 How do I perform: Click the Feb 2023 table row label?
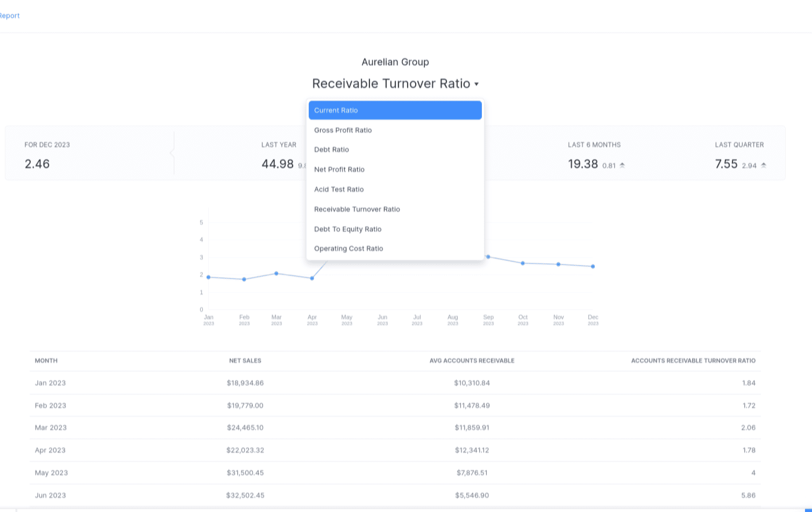coord(51,406)
